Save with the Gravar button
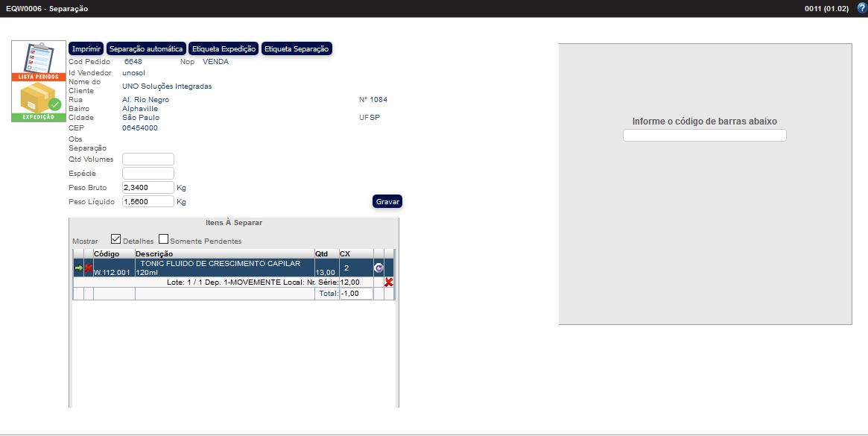This screenshot has height=436, width=868. pos(387,201)
